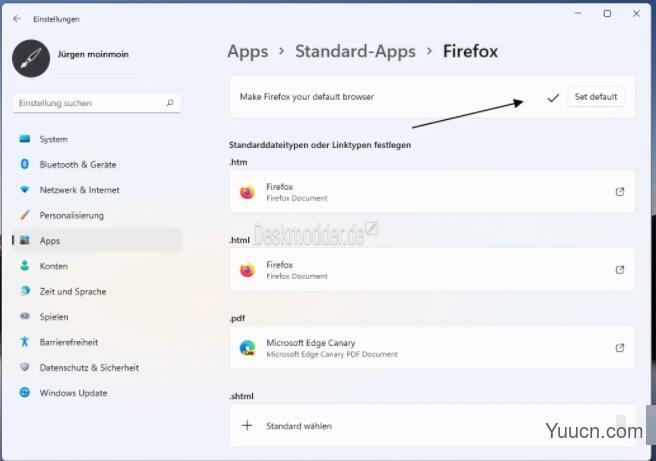This screenshot has height=461, width=656.
Task: Click the magnifier icon in search box
Action: [x=170, y=103]
